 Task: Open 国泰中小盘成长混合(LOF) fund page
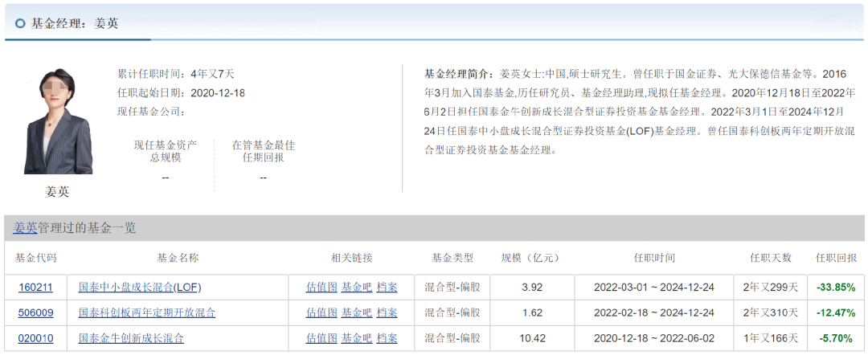click(140, 288)
